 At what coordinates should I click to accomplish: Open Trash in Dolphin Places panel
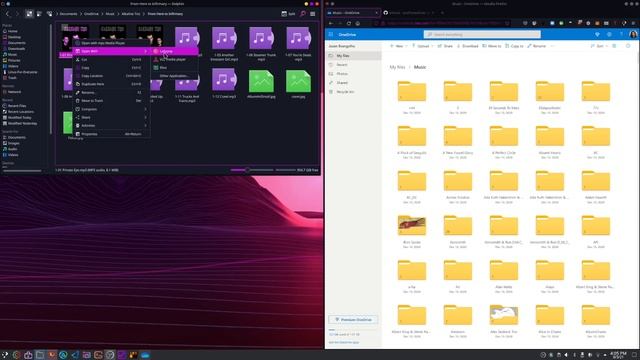point(12,78)
